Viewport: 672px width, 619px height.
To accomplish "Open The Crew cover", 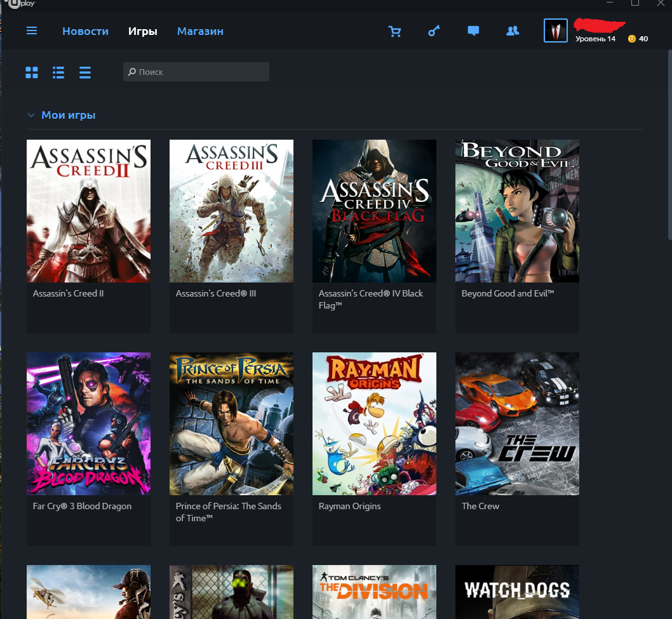I will tap(517, 423).
